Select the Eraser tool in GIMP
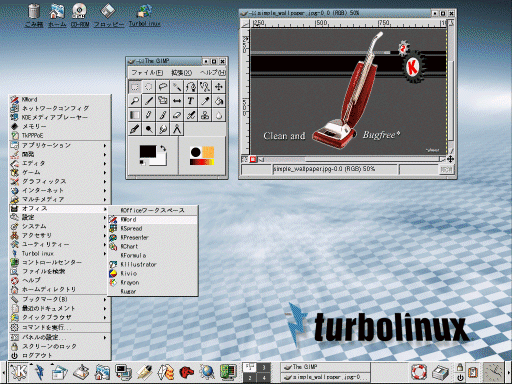Screen dimensions: 512x384 [x=177, y=115]
